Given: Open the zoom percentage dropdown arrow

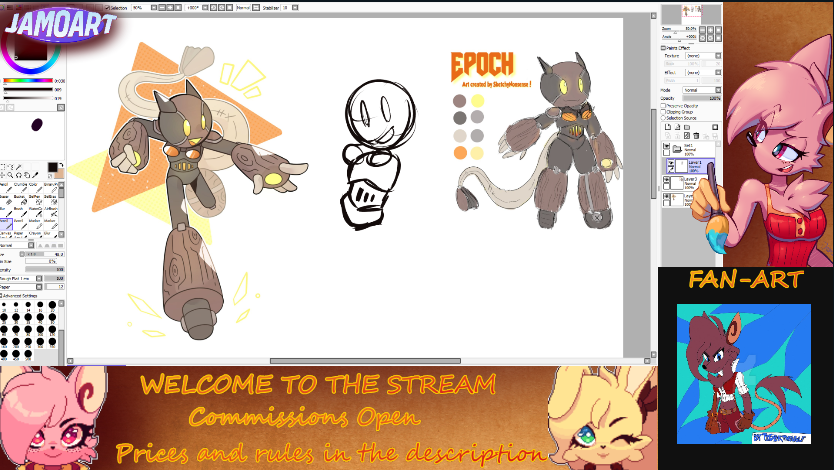Looking at the screenshot, I should click(154, 8).
